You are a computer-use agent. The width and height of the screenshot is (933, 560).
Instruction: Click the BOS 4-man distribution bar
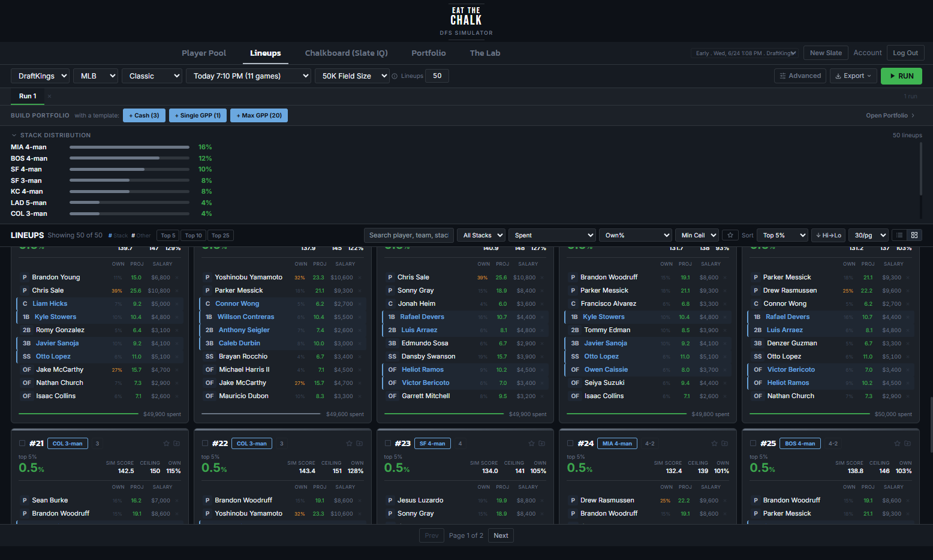coord(130,158)
